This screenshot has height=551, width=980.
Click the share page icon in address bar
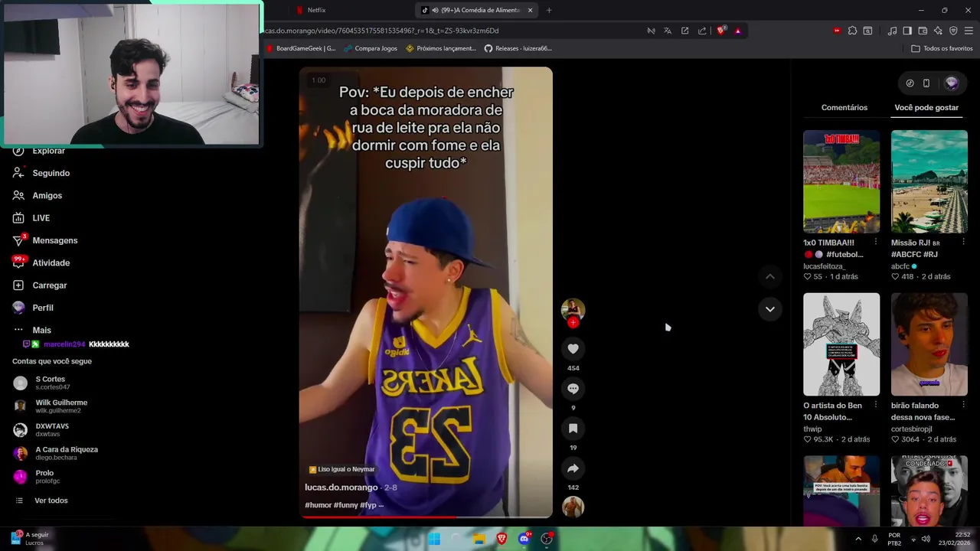tap(702, 31)
